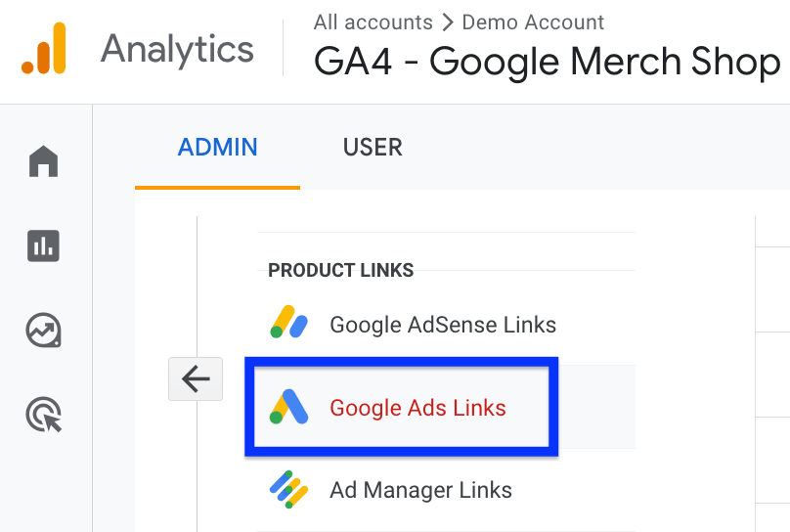Open the Advertising icon in sidebar
This screenshot has height=532, width=790.
(x=44, y=416)
